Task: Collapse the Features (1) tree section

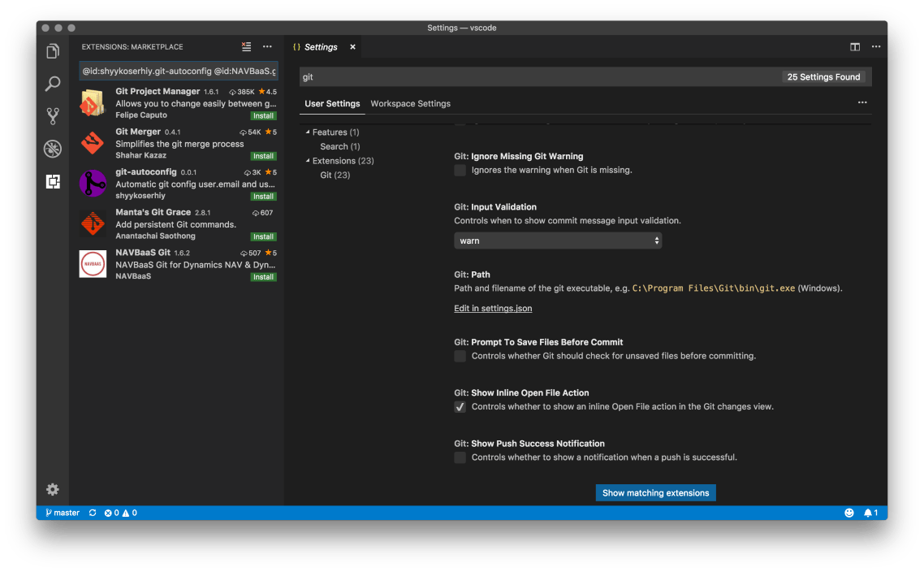Action: coord(308,132)
